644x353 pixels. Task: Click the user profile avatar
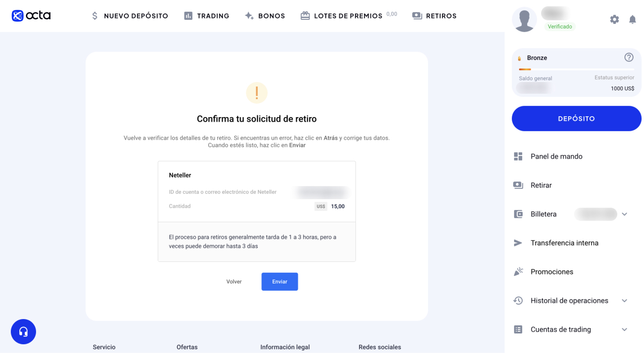pos(524,20)
